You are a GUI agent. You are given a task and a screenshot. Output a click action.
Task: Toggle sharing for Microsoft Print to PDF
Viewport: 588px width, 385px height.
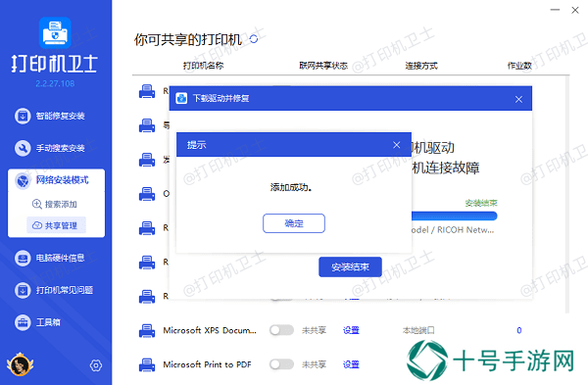tap(281, 364)
